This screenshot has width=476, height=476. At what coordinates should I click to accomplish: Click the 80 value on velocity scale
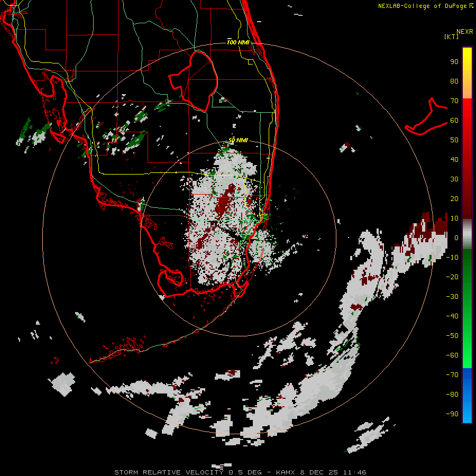(x=454, y=81)
